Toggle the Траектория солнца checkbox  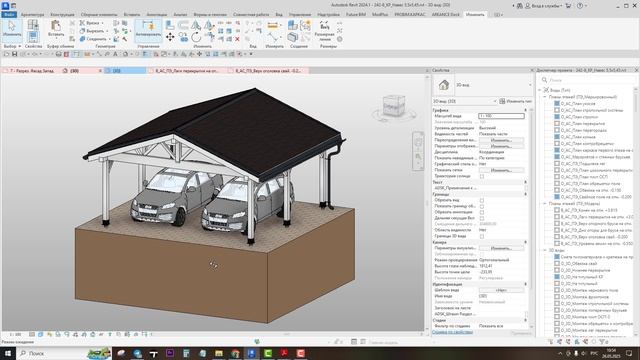(482, 176)
